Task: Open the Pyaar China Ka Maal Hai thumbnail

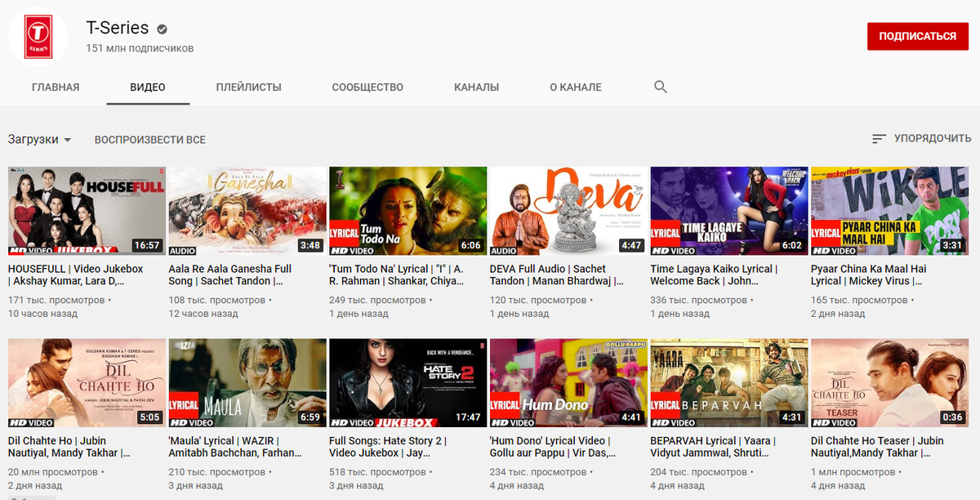Action: 889,212
